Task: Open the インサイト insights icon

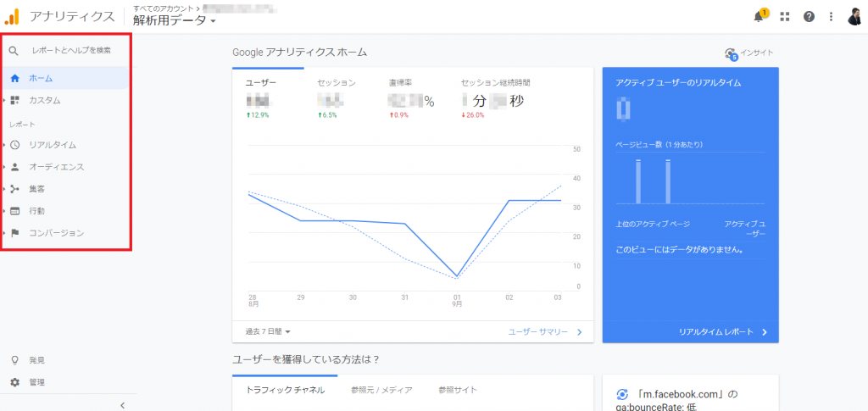Action: pos(732,53)
